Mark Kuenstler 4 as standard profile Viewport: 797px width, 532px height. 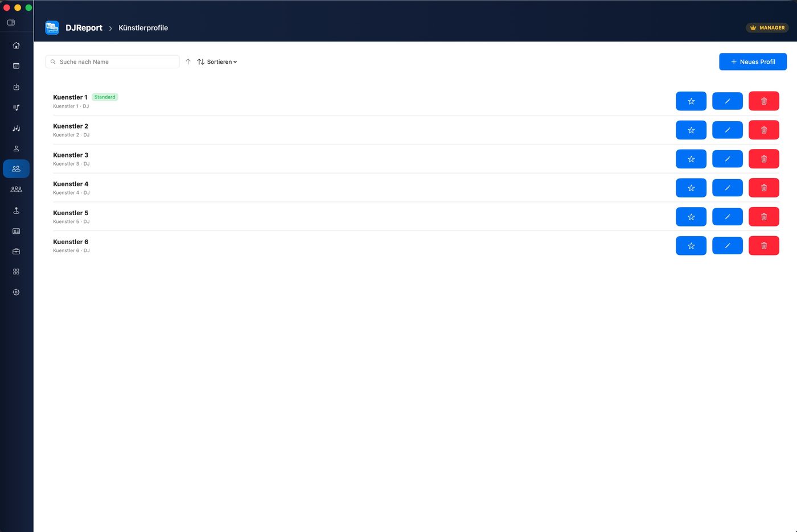[x=691, y=188]
